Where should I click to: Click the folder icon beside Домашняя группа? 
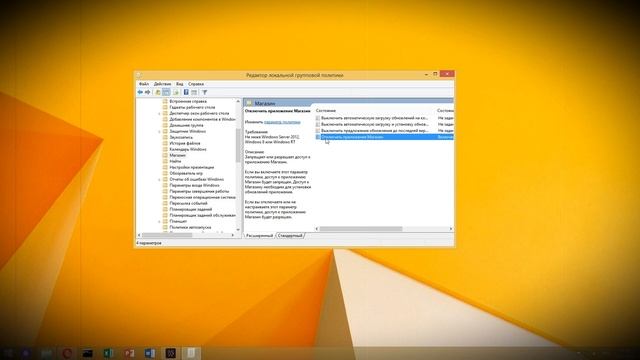(x=165, y=125)
